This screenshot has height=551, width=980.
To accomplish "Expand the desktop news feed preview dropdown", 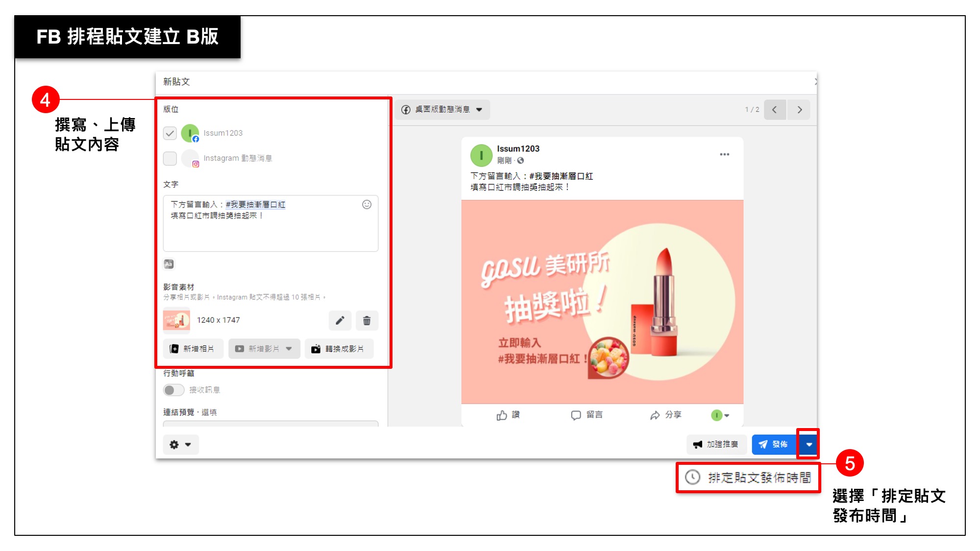I will (x=442, y=110).
